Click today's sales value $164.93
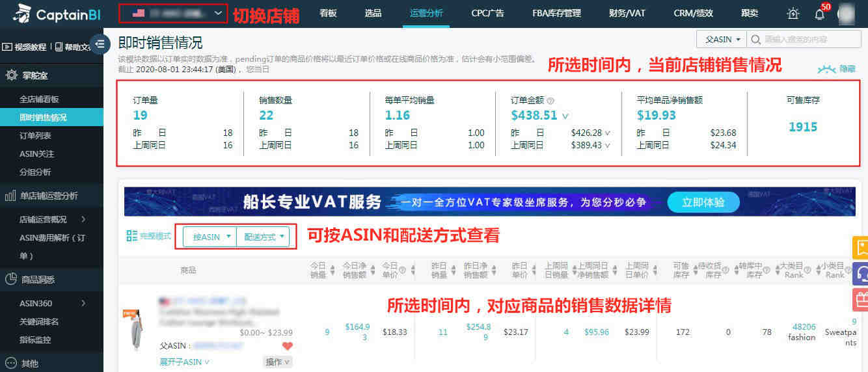 [x=357, y=332]
